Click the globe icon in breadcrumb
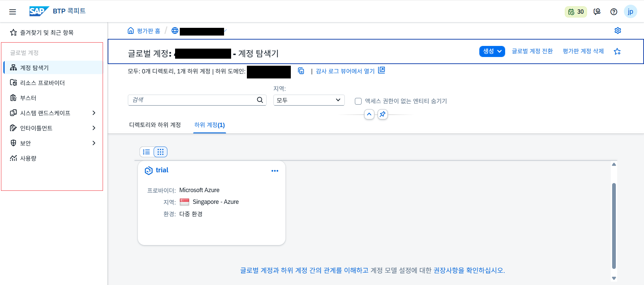 (175, 31)
